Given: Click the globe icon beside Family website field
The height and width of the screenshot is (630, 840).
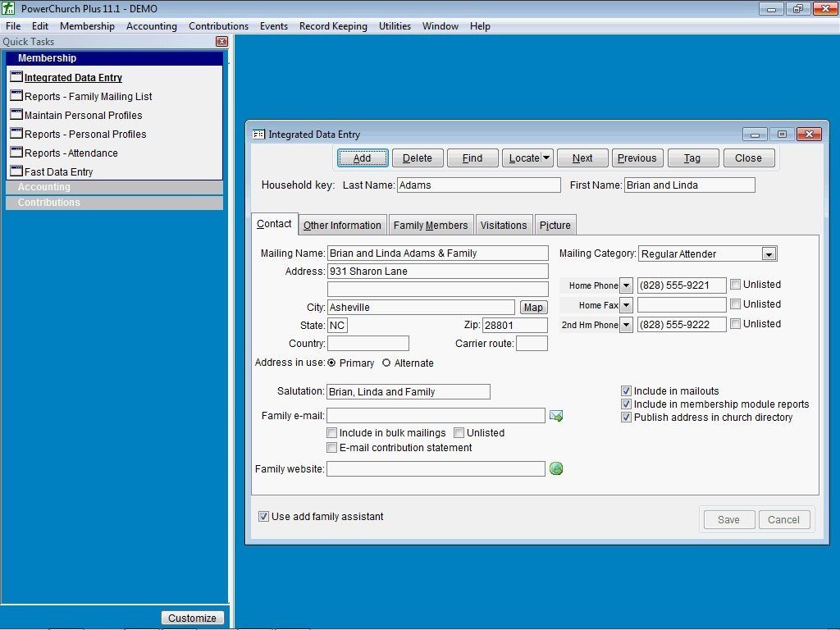Looking at the screenshot, I should [x=556, y=468].
